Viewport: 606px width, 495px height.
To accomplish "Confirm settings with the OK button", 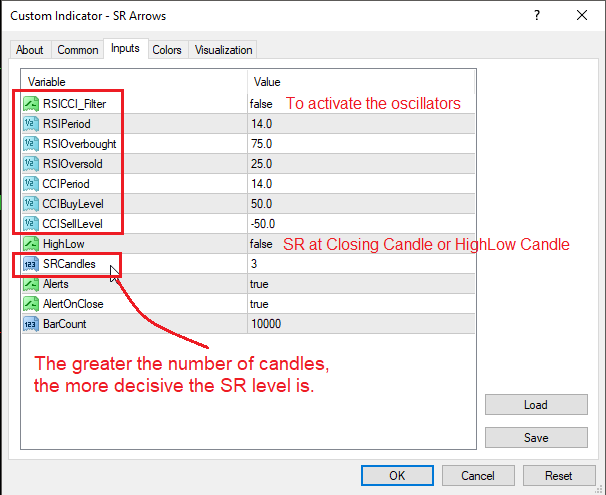I will (x=397, y=475).
